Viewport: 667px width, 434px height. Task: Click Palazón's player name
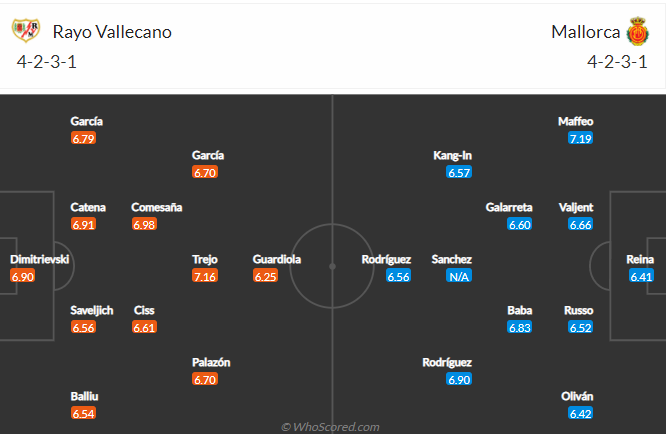coord(211,362)
